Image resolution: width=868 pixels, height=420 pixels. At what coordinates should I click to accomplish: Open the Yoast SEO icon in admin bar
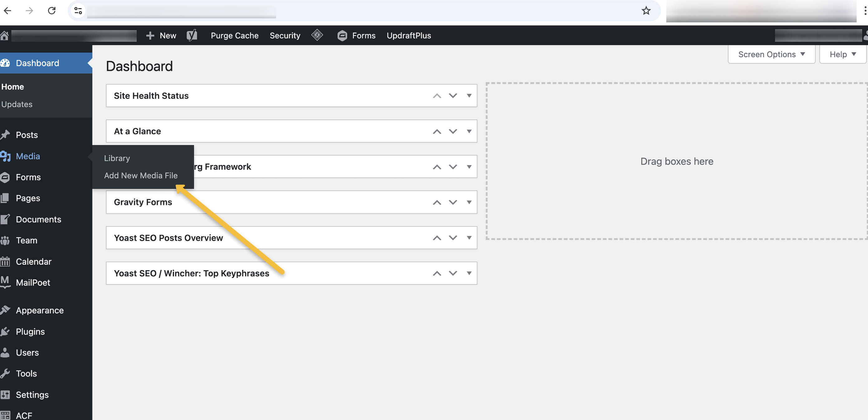(x=192, y=35)
